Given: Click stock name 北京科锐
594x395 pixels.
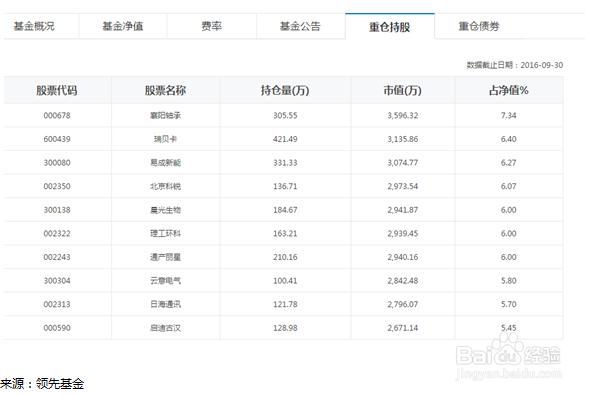Looking at the screenshot, I should tap(166, 186).
